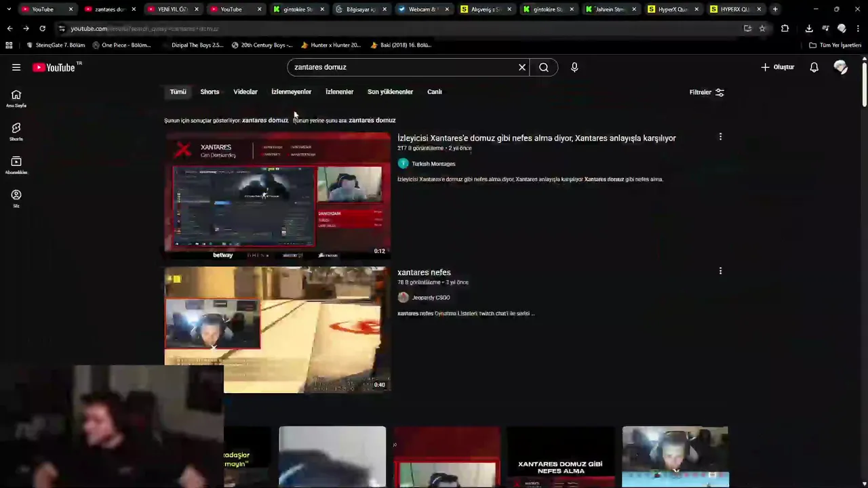Image resolution: width=868 pixels, height=488 pixels.
Task: Open the Hunter x Hunter bookmark
Action: click(x=331, y=45)
